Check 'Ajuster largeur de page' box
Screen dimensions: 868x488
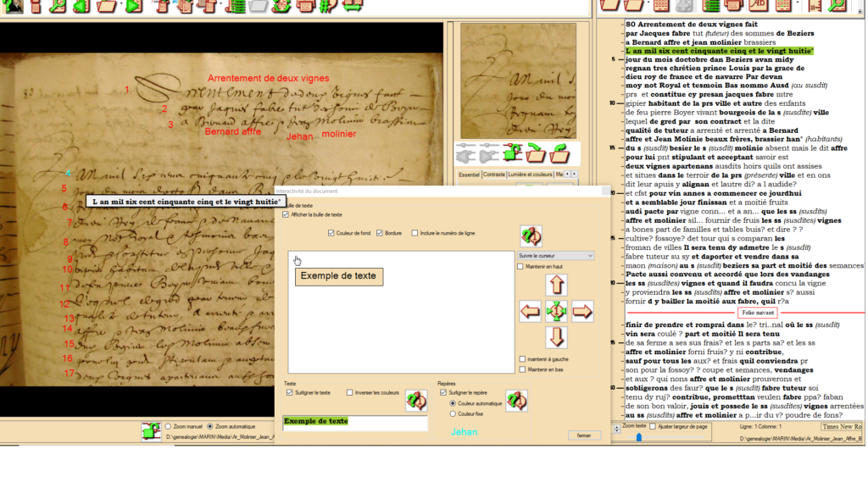(x=653, y=427)
